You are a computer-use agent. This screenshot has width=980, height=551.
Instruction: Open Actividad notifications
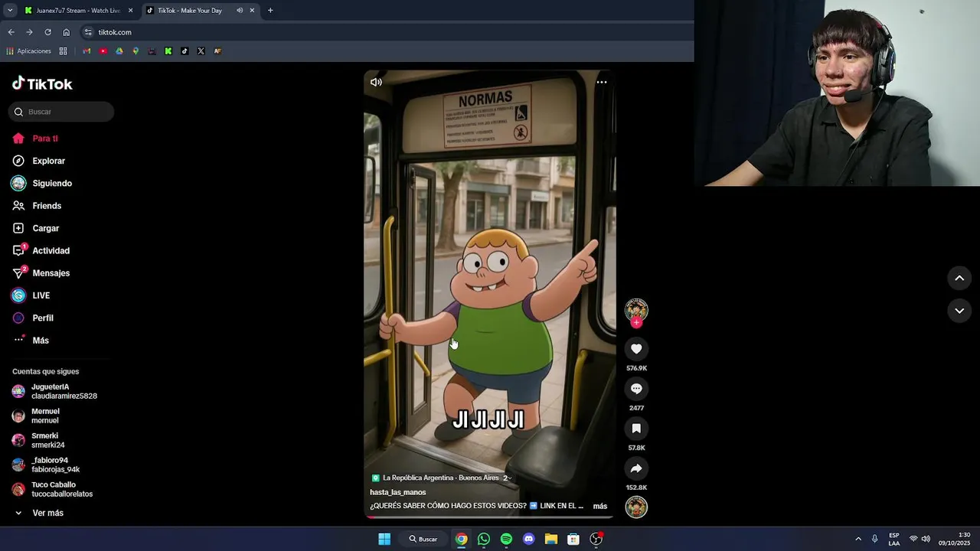click(41, 250)
